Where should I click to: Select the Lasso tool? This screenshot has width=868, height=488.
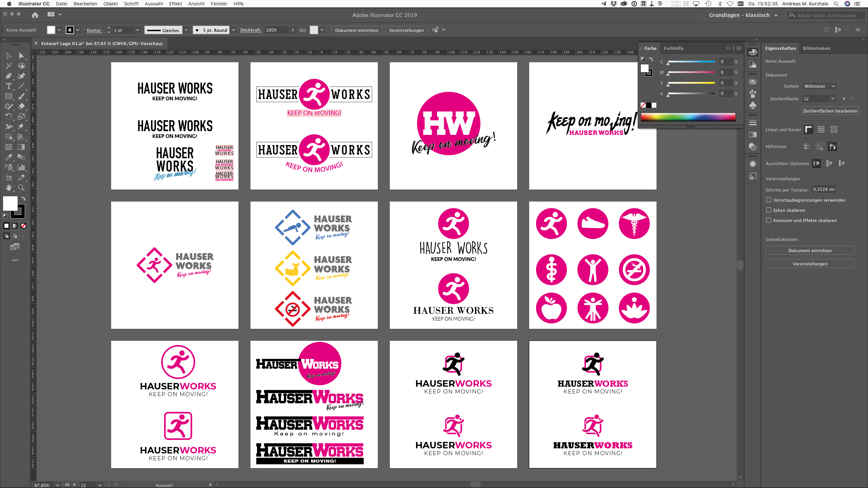pyautogui.click(x=21, y=66)
